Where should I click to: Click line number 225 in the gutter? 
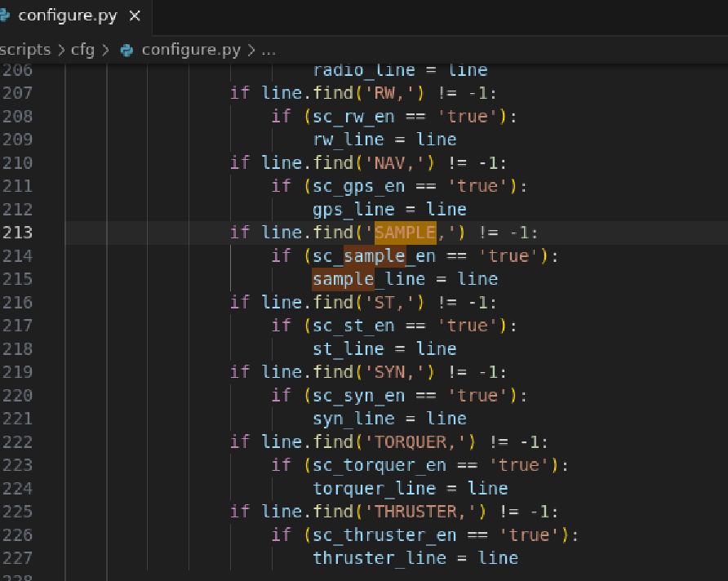17,512
